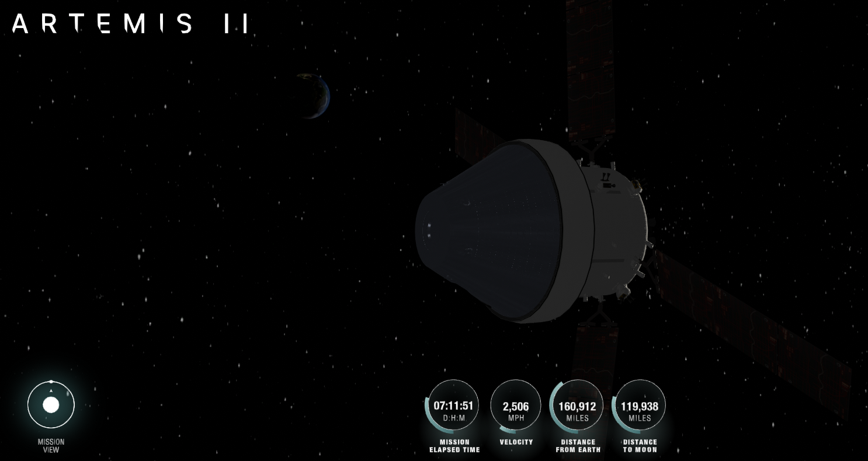Click the Moon at the center of Mission View
868x461 pixels.
click(51, 404)
